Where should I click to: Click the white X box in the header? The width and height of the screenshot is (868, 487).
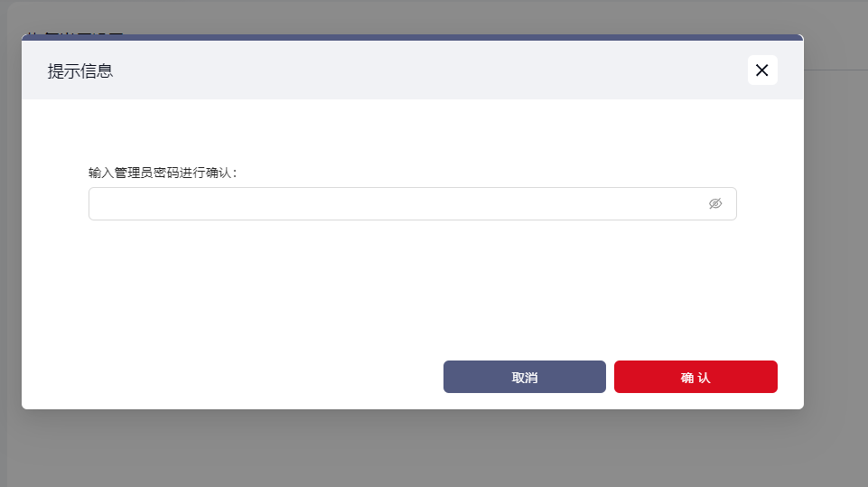point(762,70)
